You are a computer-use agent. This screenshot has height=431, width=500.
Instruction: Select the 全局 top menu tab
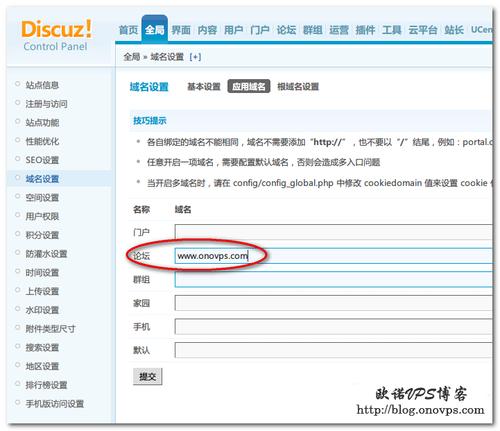pos(155,30)
